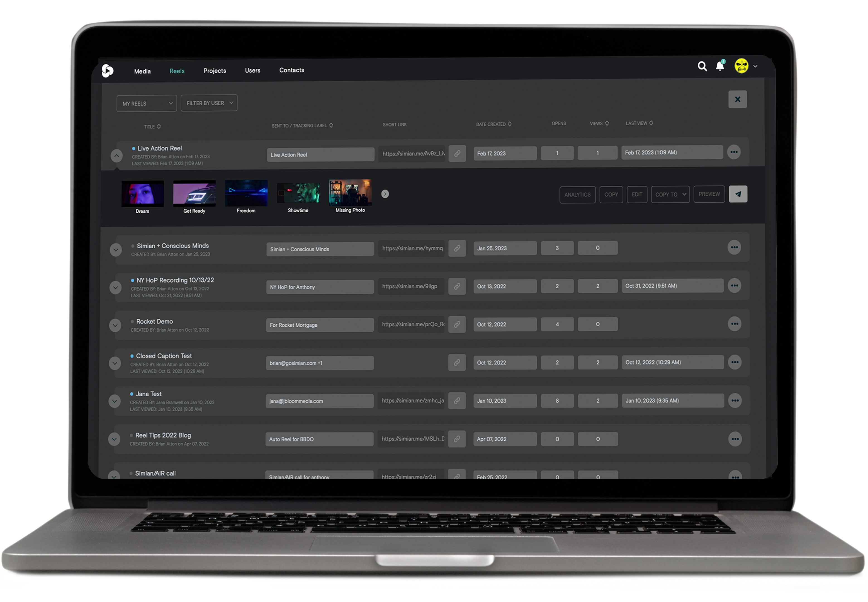Go to the Media tab
This screenshot has width=868, height=602.
[142, 71]
